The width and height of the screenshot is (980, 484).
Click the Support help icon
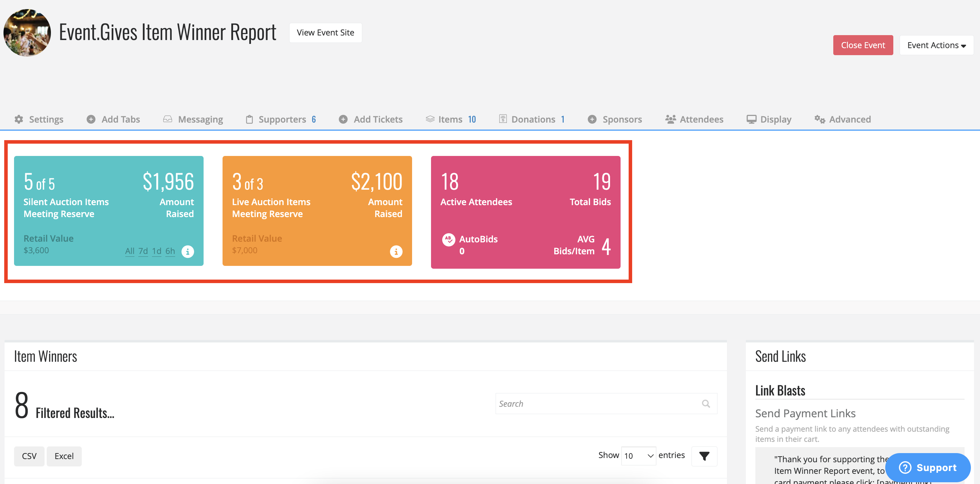pyautogui.click(x=905, y=467)
